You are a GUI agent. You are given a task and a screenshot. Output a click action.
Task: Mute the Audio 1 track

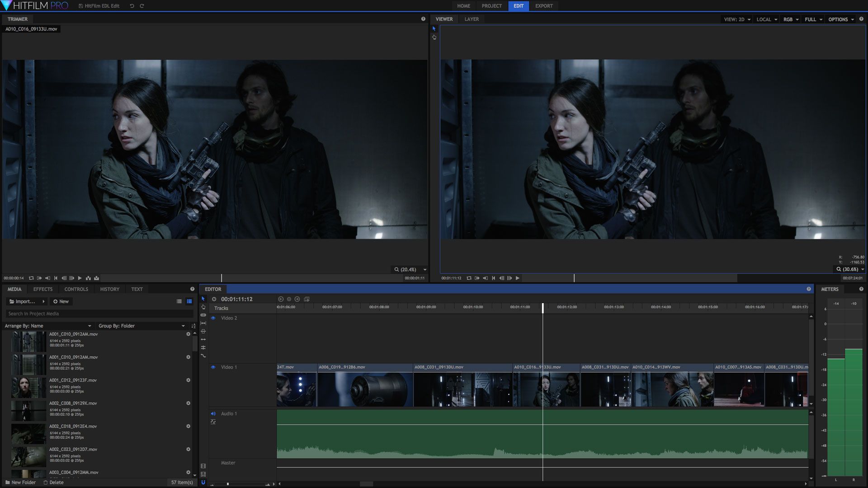coord(213,414)
